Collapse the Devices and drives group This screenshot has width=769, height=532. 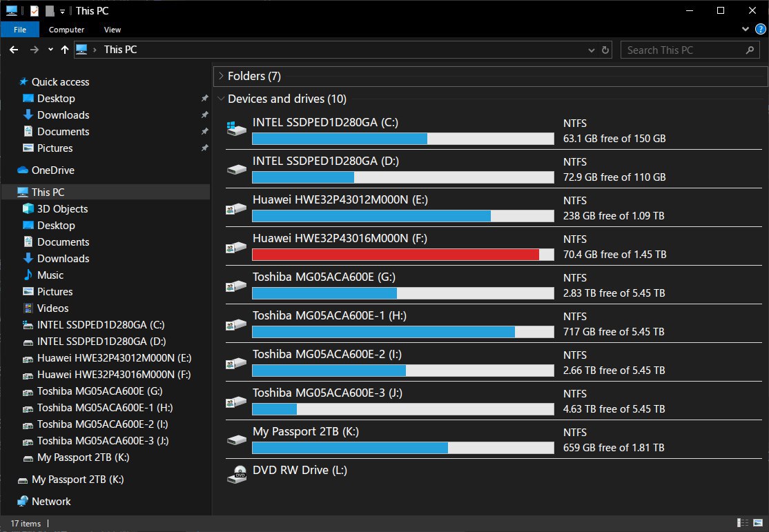point(221,99)
